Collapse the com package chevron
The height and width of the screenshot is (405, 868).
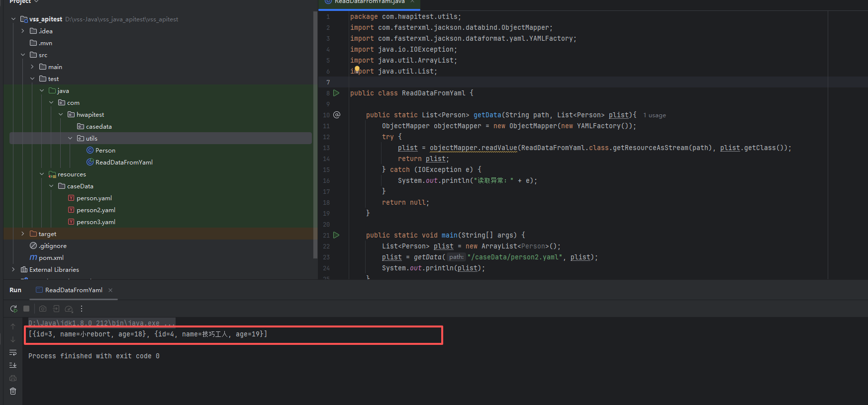tap(51, 103)
